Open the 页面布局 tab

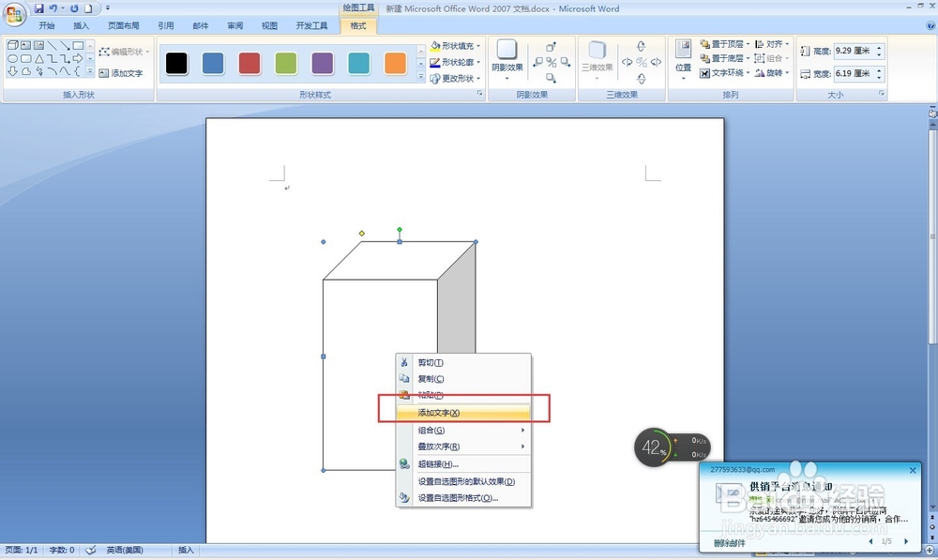pyautogui.click(x=123, y=25)
